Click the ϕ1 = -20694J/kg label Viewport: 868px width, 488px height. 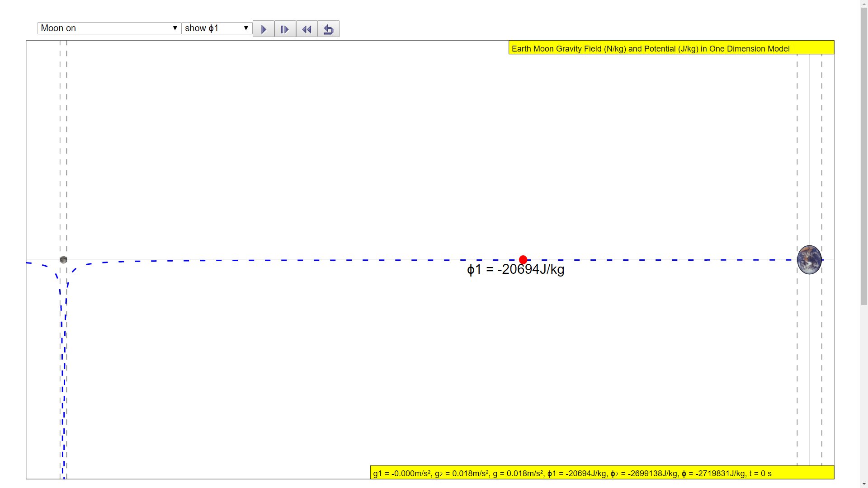tap(515, 270)
